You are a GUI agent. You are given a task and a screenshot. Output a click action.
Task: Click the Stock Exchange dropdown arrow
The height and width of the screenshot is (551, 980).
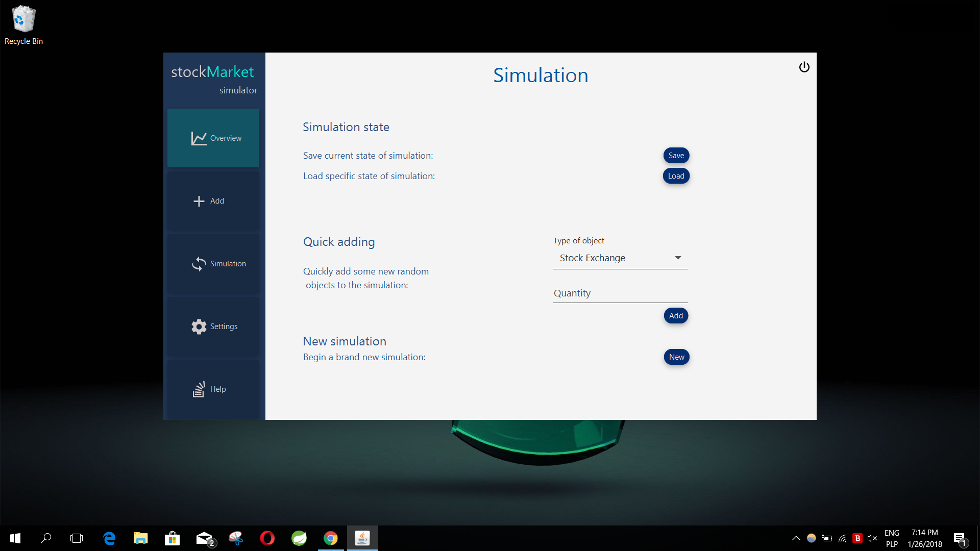click(678, 258)
